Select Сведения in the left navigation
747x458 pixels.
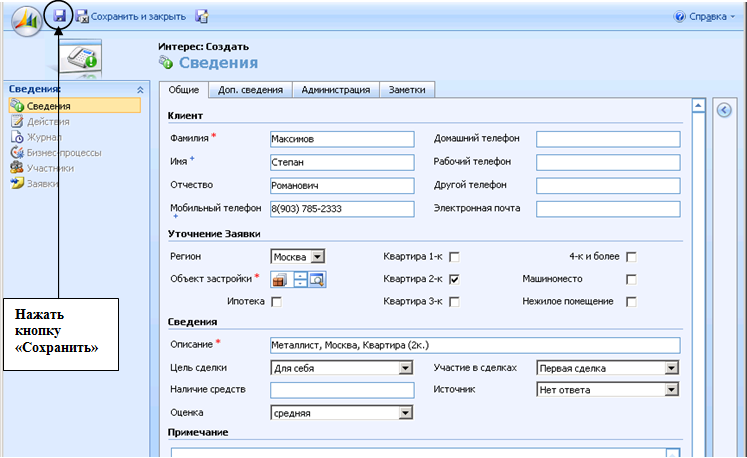[x=75, y=106]
